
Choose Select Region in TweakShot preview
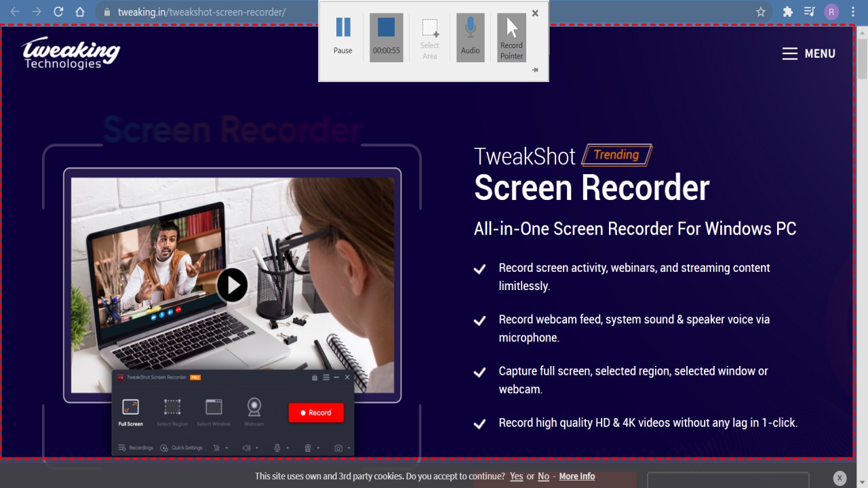(x=172, y=413)
